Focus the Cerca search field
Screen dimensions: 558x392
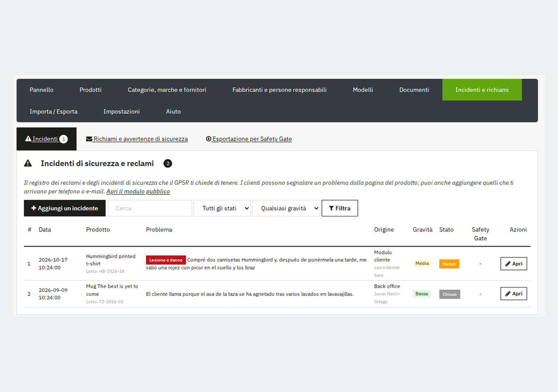tap(150, 209)
